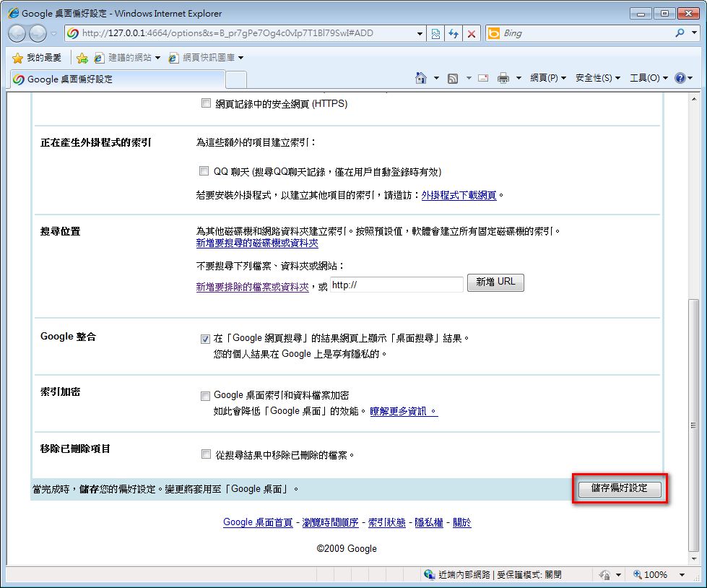Screen dimensions: 707x588
Task: Click the Refresh icon beside the address bar
Action: click(x=454, y=34)
